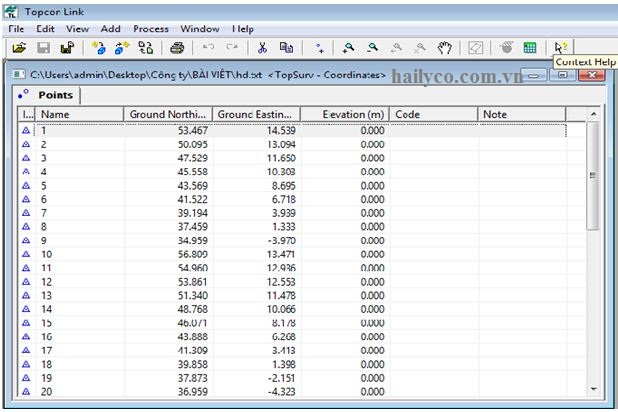Screen dimensions: 618x412
Task: Activate the Context Help cursor icon
Action: (x=560, y=48)
